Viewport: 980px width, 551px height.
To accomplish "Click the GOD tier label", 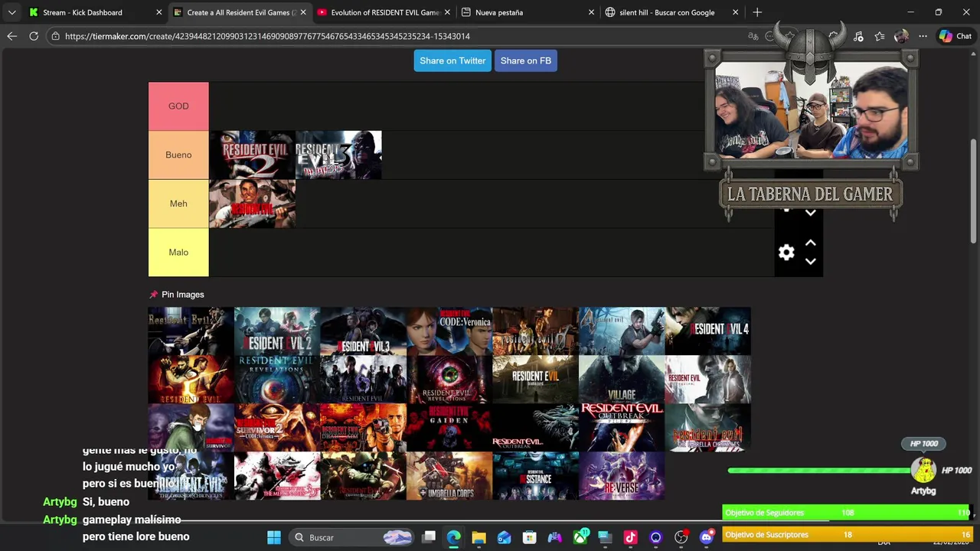I will click(178, 106).
